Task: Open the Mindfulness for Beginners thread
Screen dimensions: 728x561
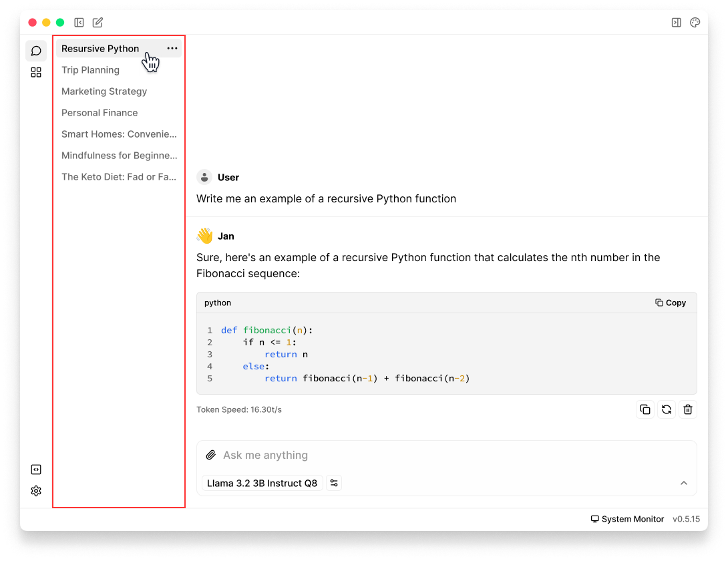Action: 118,155
